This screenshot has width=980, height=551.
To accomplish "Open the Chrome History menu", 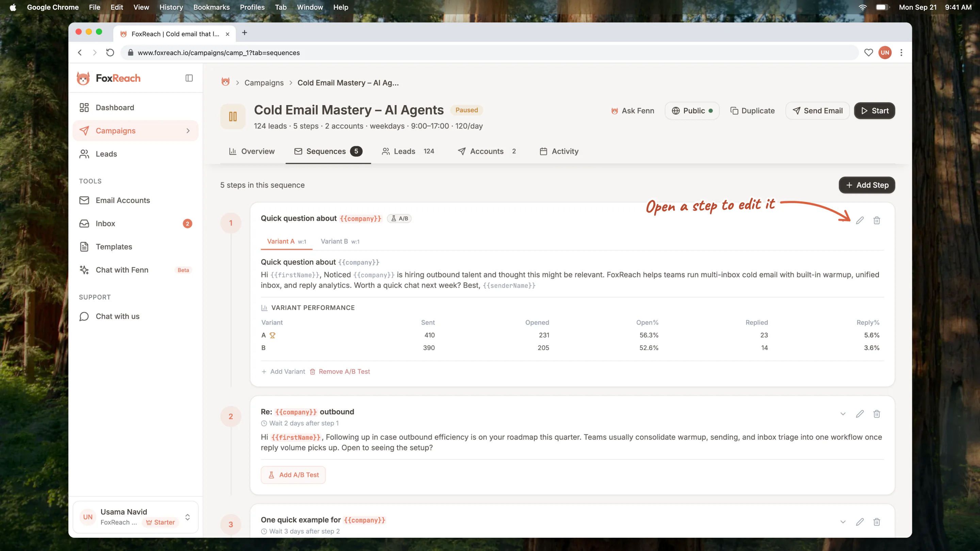I will [171, 7].
